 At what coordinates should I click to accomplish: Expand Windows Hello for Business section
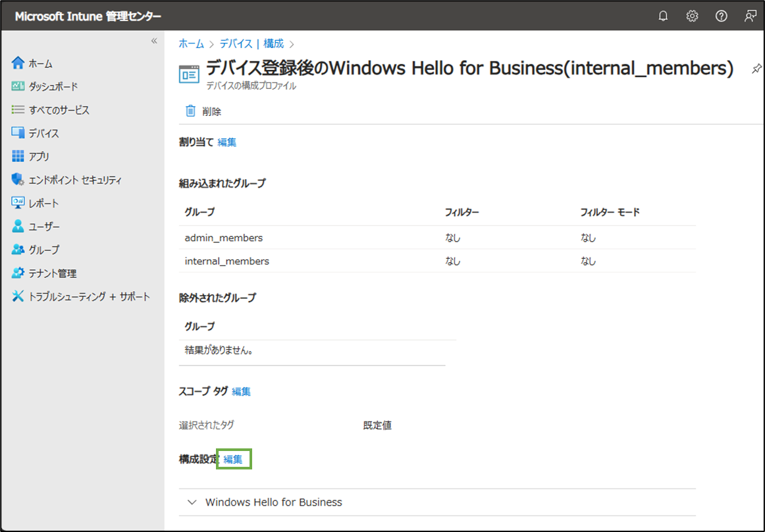coord(437,502)
